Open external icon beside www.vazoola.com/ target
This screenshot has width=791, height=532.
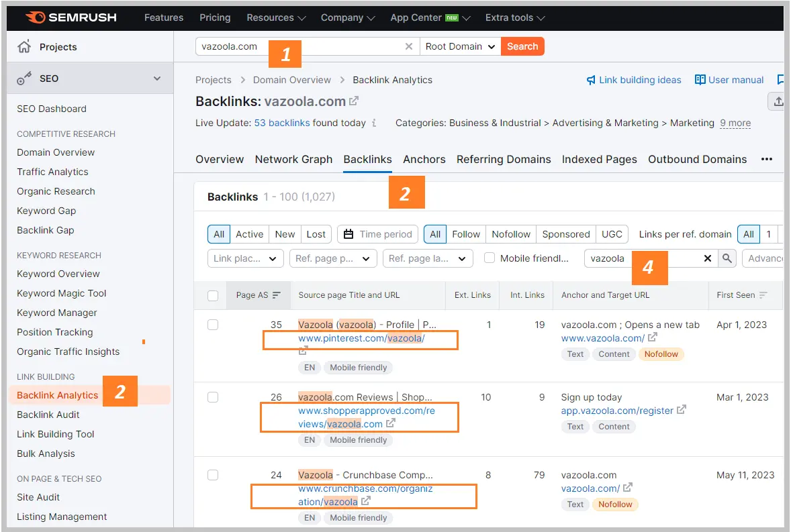(x=652, y=337)
